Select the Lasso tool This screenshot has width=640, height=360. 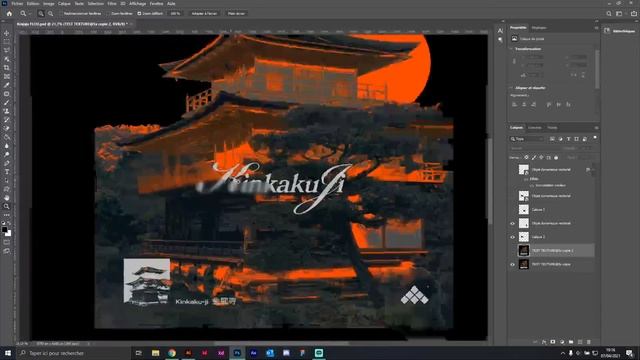click(7, 50)
